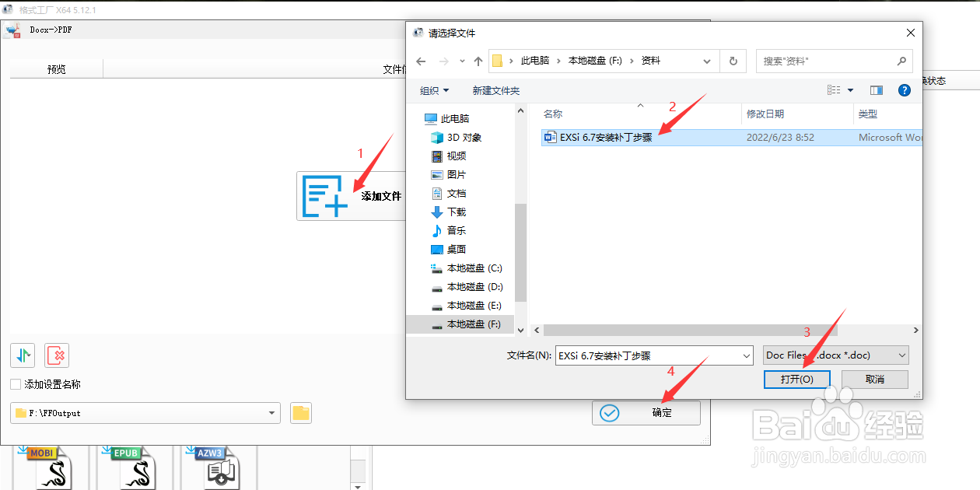Click the 确定 confirm button
980x490 pixels.
coord(646,413)
